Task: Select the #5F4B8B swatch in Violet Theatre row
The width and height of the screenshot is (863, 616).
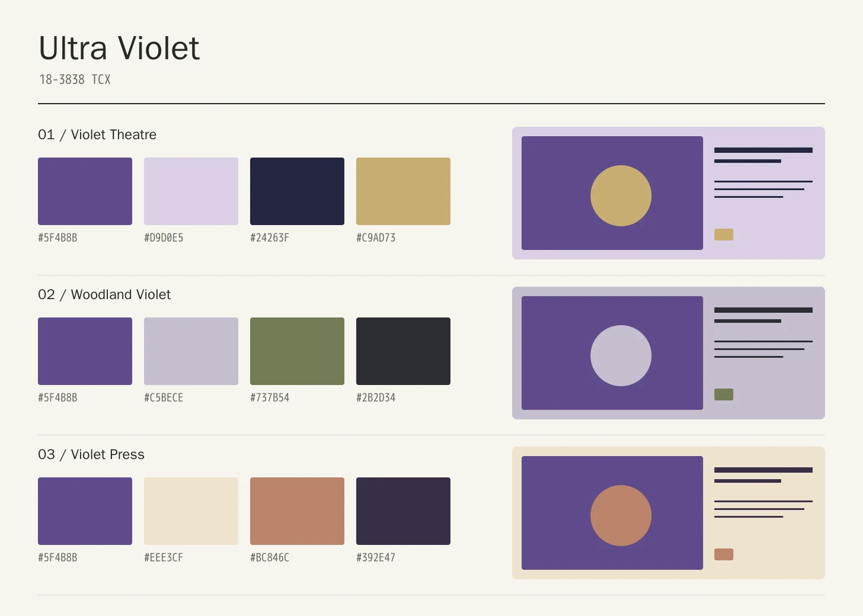Action: pos(85,191)
